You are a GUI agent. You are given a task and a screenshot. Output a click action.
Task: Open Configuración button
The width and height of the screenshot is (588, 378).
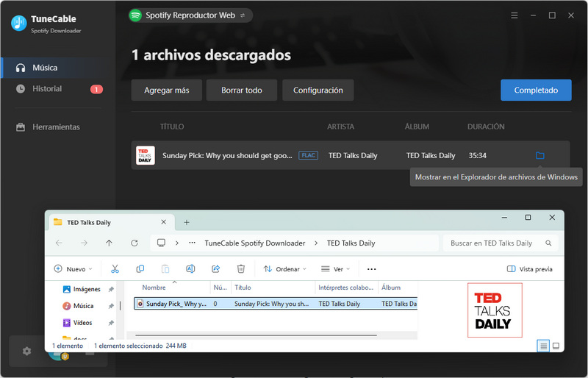click(x=318, y=90)
